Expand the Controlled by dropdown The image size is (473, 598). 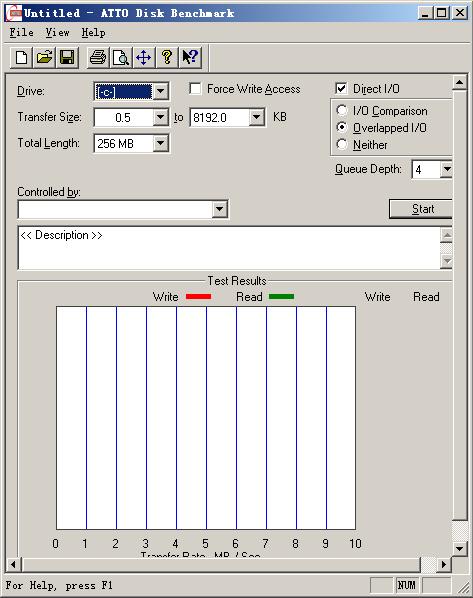[220, 209]
